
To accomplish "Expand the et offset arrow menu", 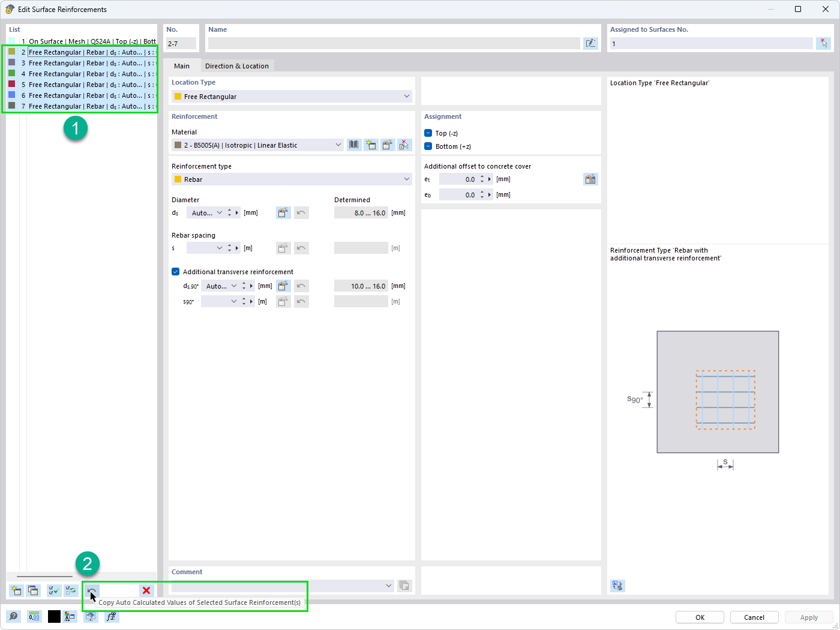I will [x=490, y=179].
